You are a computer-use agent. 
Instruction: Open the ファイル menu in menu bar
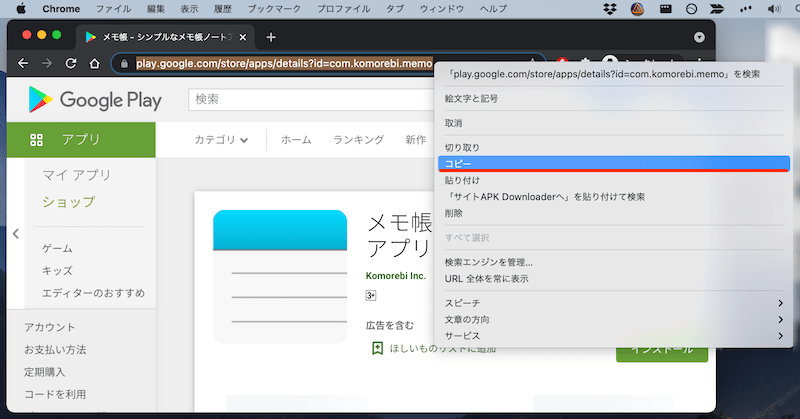pos(113,9)
